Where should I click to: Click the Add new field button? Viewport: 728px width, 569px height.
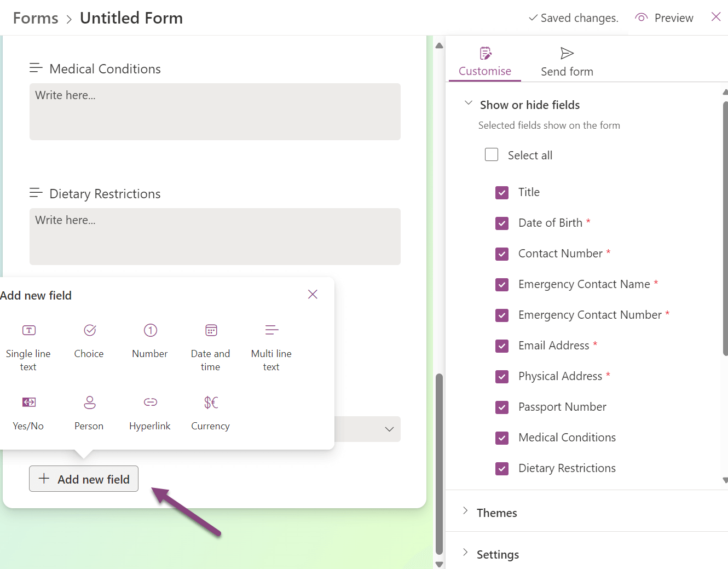(83, 479)
